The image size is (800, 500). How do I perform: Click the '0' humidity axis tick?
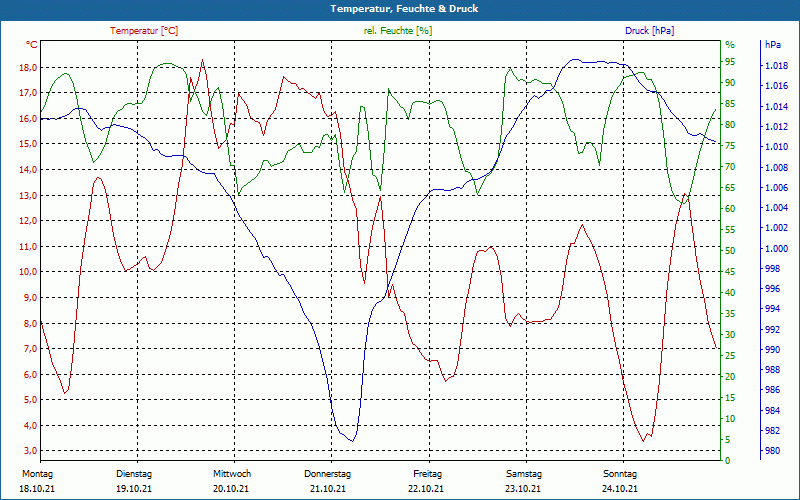(x=728, y=461)
